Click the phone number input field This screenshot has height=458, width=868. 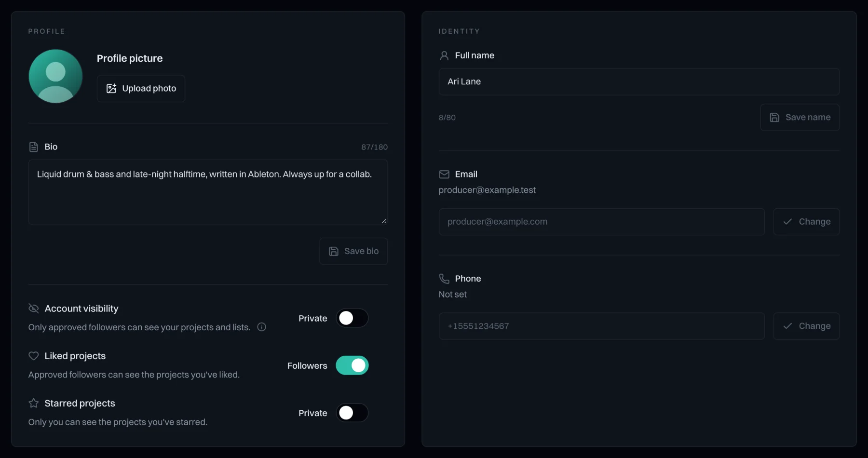tap(601, 326)
